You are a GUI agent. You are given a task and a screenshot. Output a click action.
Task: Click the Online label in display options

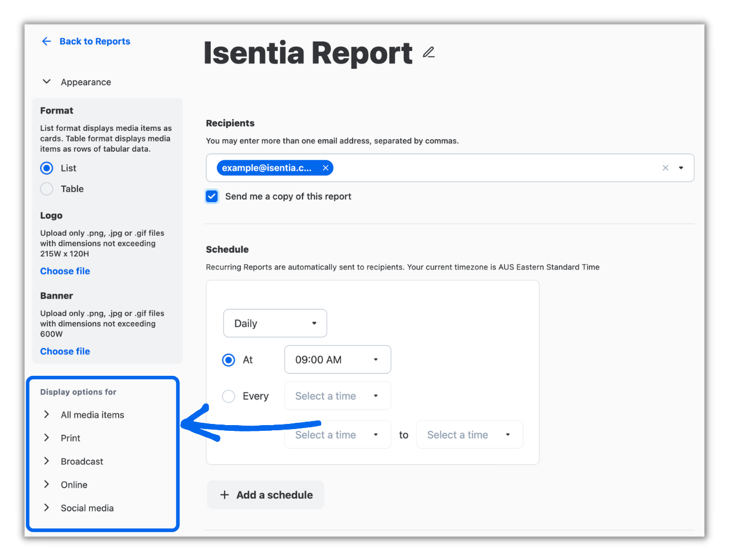click(74, 485)
